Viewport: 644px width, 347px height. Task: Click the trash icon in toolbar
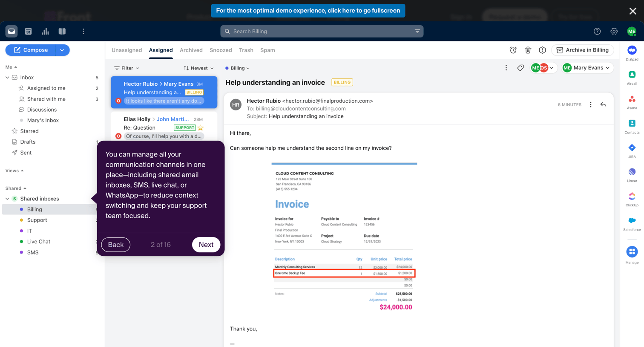point(528,50)
